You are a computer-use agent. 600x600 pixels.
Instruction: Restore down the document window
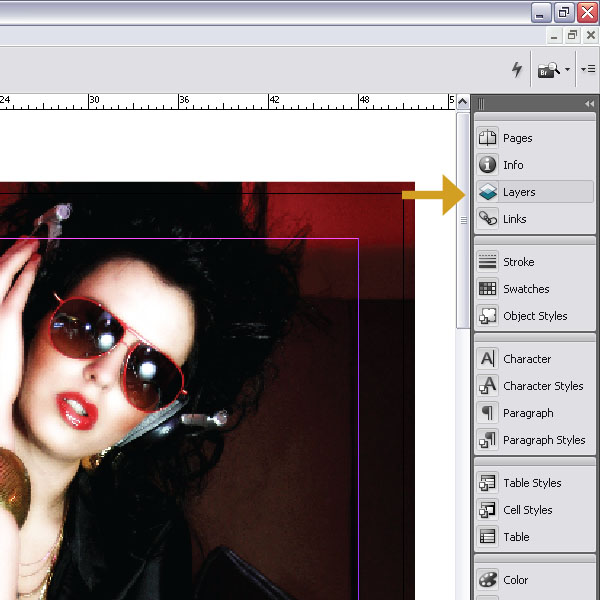[572, 36]
